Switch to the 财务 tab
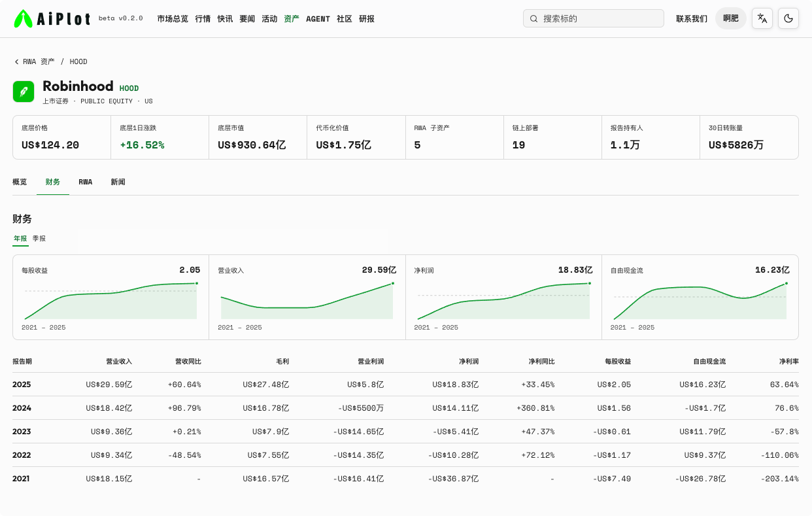The image size is (812, 516). click(x=53, y=182)
